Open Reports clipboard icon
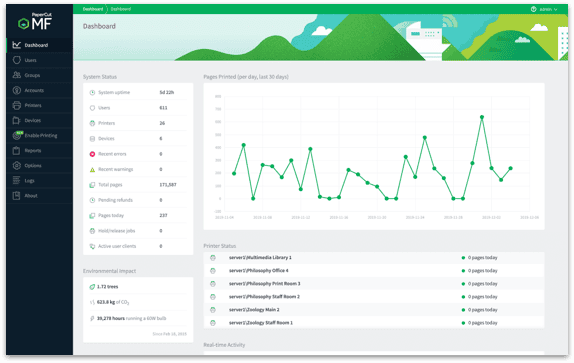Screen dimensions: 574x363 (16, 150)
